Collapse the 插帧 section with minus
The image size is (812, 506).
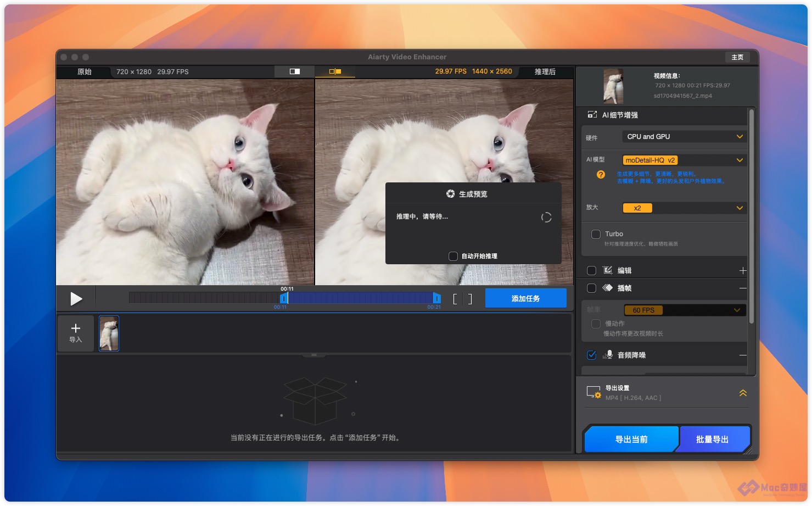coord(742,288)
